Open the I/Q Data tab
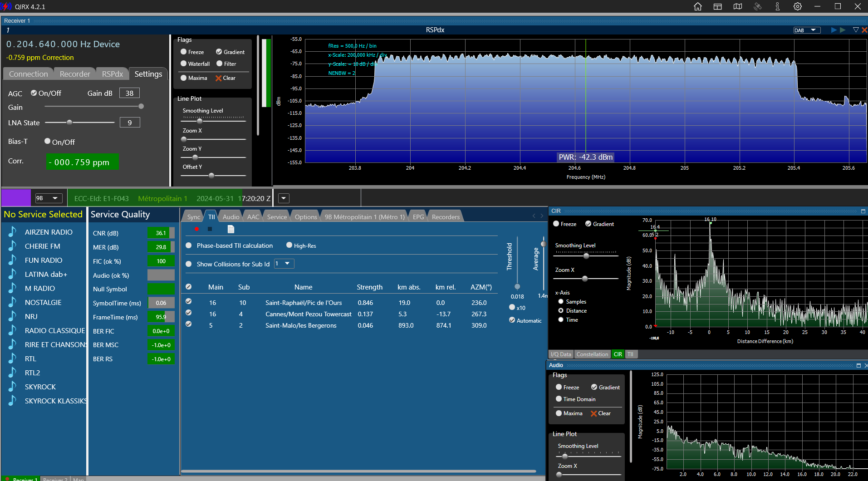Viewport: 868px width, 481px height. (561, 354)
